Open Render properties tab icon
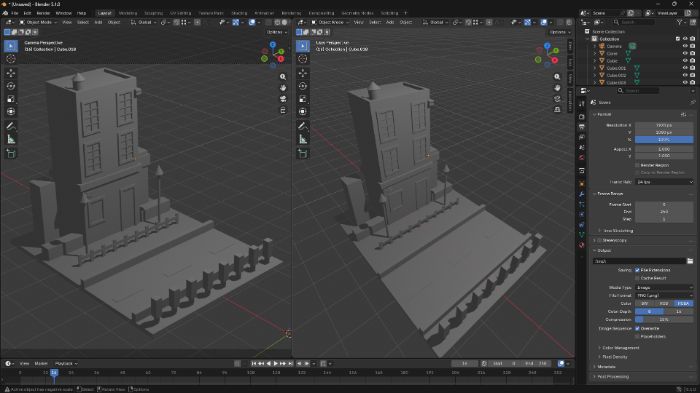The width and height of the screenshot is (700, 393). pyautogui.click(x=582, y=117)
